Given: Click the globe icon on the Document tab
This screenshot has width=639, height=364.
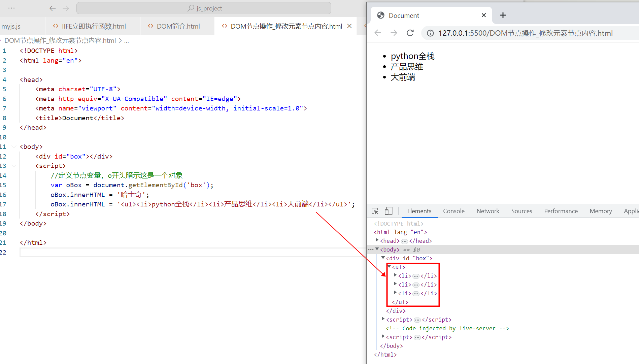Looking at the screenshot, I should pos(381,15).
